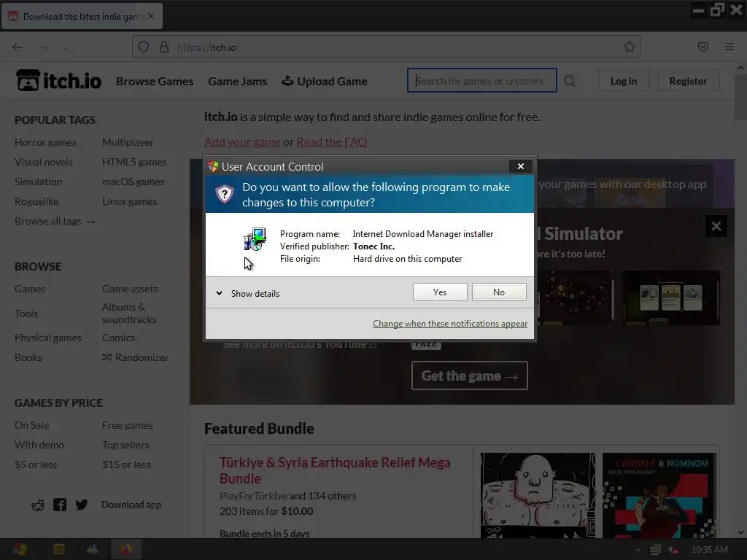This screenshot has height=560, width=747.
Task: Open HTML5 games tag
Action: [x=134, y=162]
